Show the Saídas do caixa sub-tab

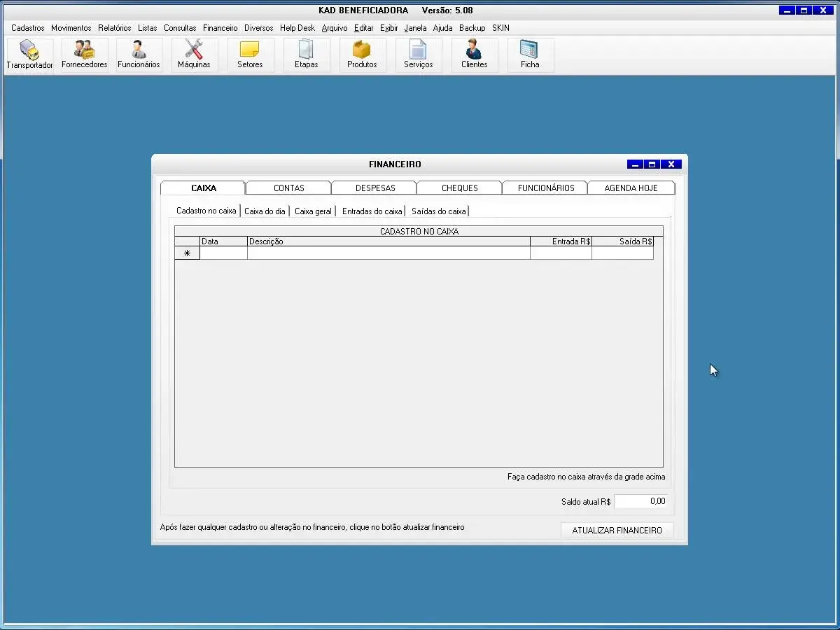(x=438, y=211)
